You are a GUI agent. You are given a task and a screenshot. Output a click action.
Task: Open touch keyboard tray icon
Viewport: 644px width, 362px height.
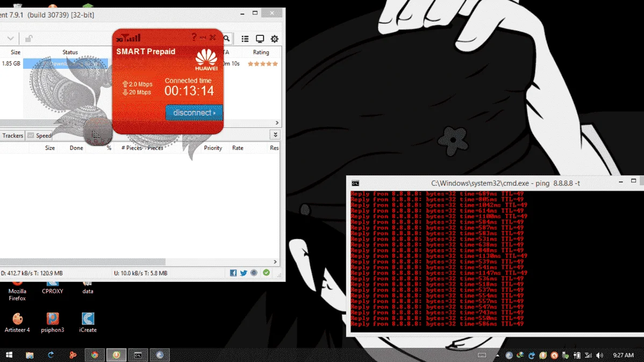[x=482, y=356]
